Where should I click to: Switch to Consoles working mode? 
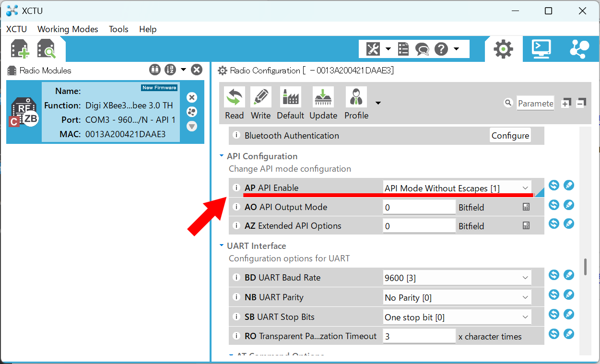pos(541,49)
